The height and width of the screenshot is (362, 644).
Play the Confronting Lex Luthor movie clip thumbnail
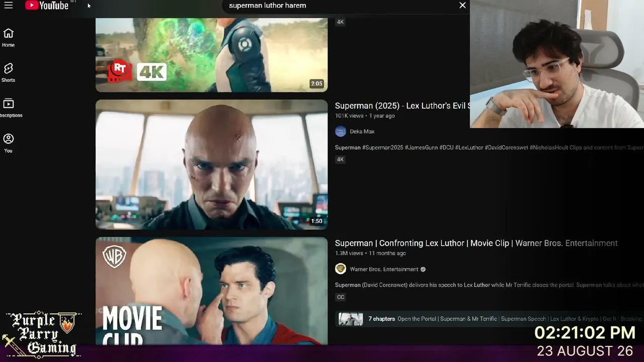click(211, 291)
